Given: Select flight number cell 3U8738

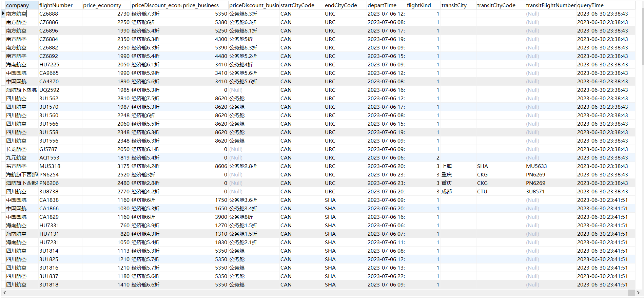Looking at the screenshot, I should (60, 191).
